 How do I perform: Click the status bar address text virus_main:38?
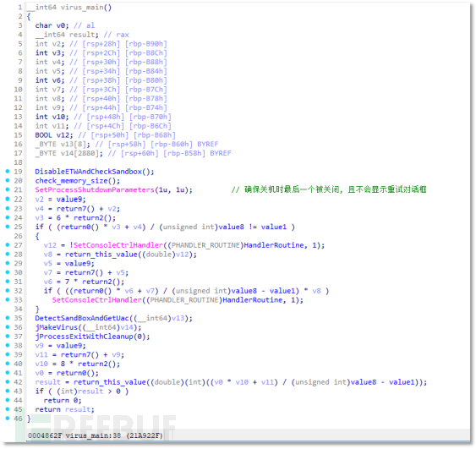93,435
